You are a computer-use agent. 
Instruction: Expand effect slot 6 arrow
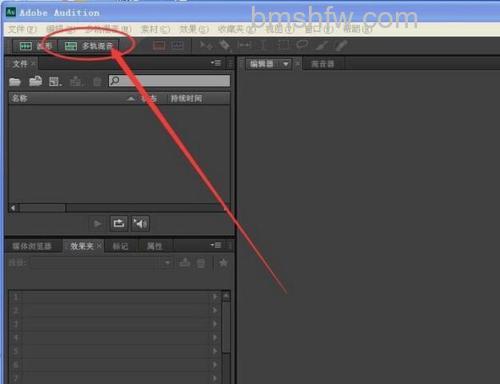(215, 365)
